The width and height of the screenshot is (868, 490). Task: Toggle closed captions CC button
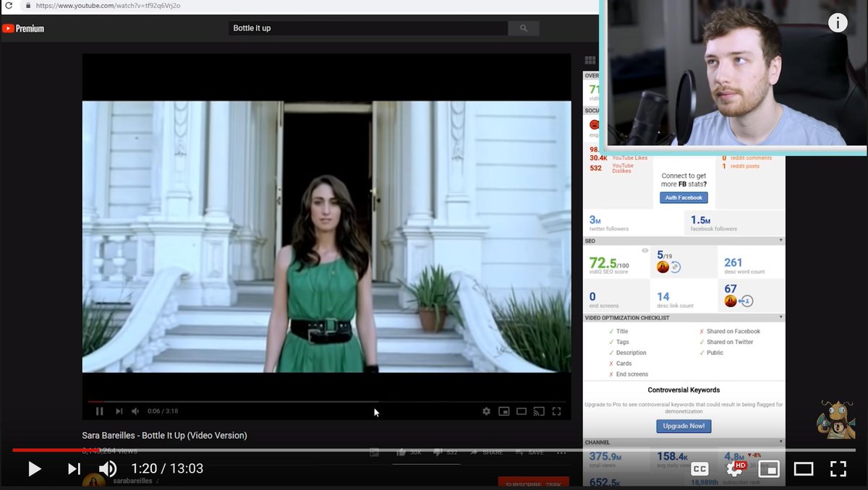pyautogui.click(x=699, y=469)
